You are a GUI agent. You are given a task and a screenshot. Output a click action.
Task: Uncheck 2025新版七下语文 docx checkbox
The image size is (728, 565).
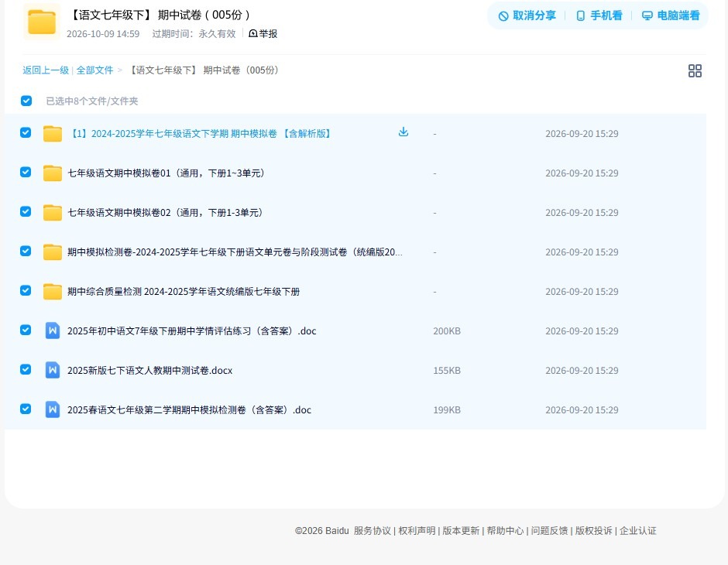(26, 369)
